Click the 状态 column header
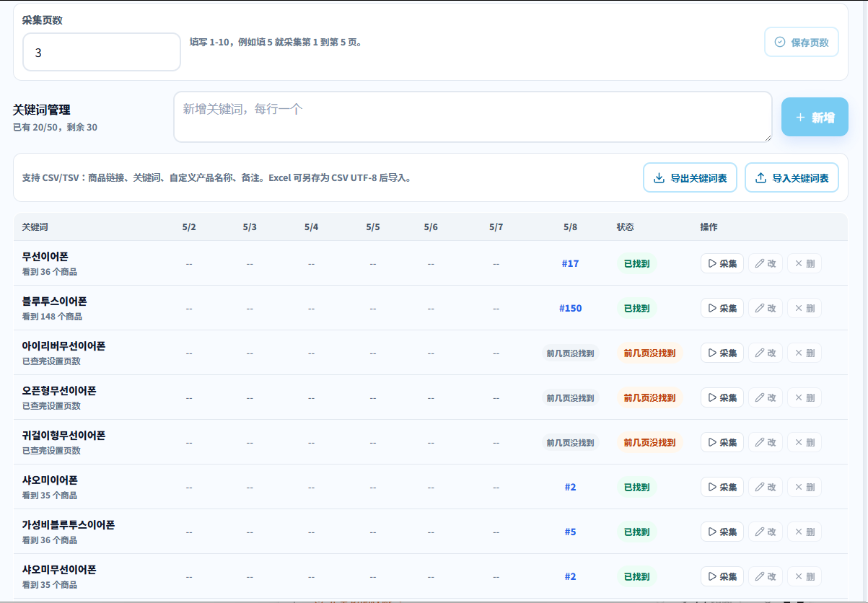Viewport: 868px width, 603px height. (626, 226)
